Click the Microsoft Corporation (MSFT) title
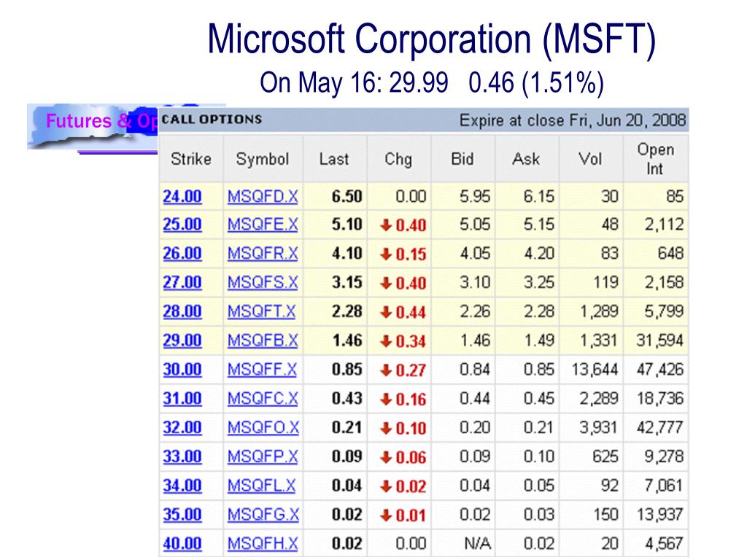The height and width of the screenshot is (560, 747). click(x=432, y=40)
